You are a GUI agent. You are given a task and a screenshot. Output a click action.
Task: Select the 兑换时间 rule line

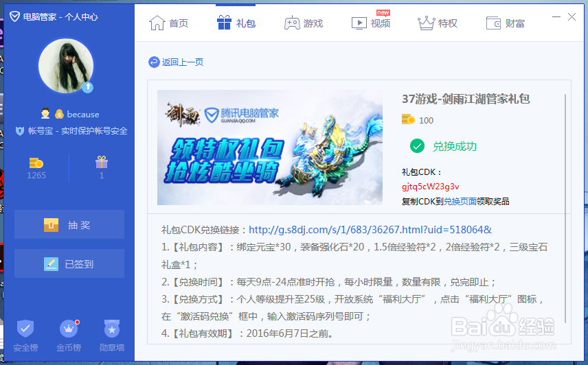tap(328, 281)
